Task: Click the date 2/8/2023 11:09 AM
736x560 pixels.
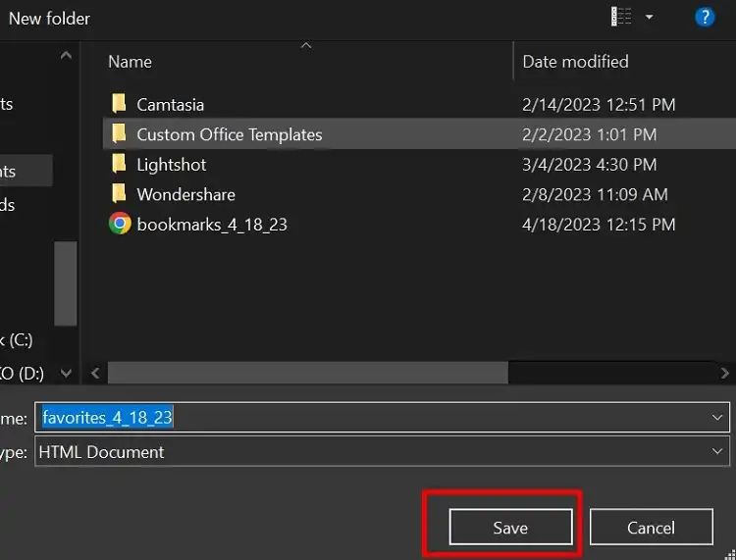Action: pos(595,194)
